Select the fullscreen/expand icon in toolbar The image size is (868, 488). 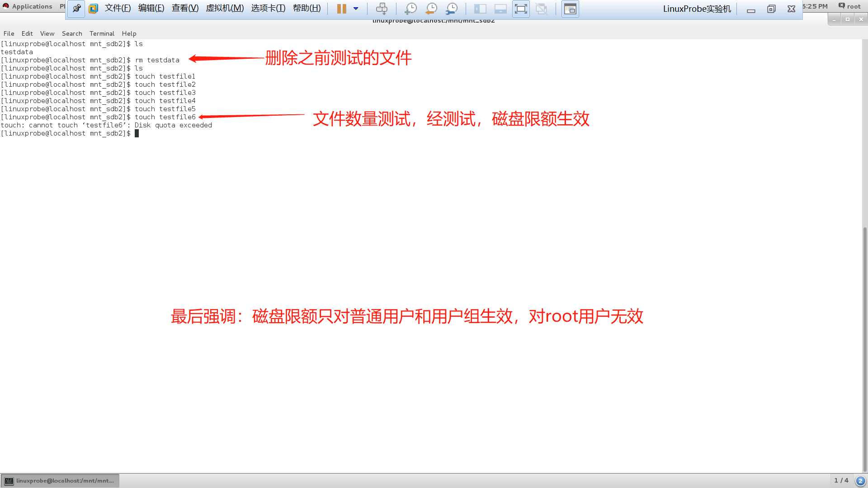point(520,8)
